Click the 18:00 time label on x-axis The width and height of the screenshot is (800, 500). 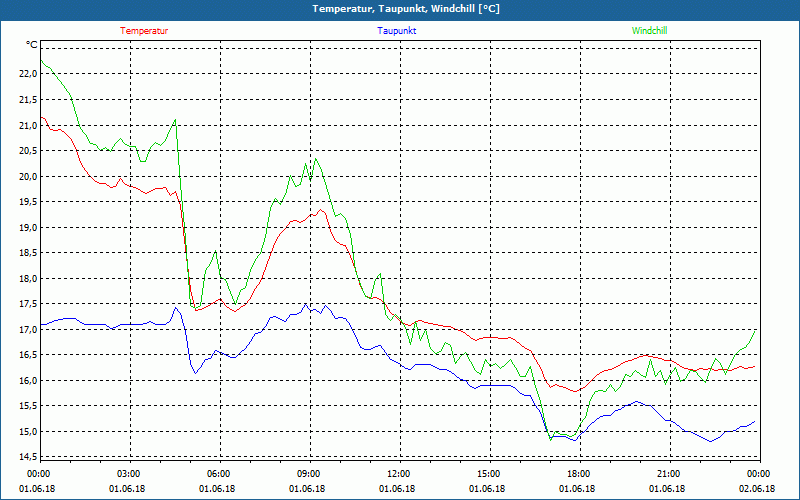click(578, 474)
